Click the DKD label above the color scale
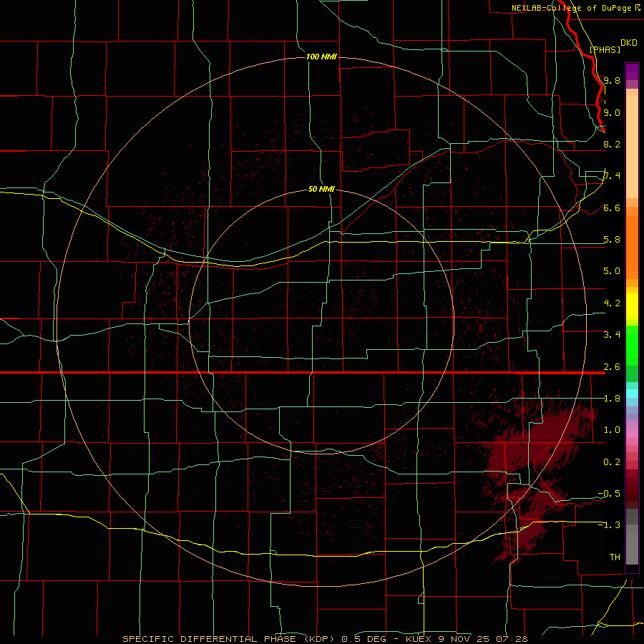Viewport: 644px width, 644px height. (x=629, y=43)
